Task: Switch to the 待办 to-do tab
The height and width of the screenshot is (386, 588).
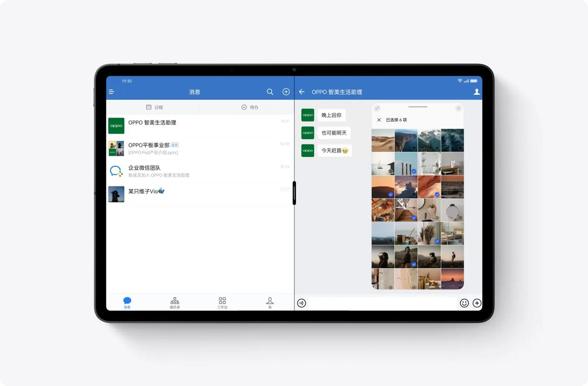Action: pos(250,107)
